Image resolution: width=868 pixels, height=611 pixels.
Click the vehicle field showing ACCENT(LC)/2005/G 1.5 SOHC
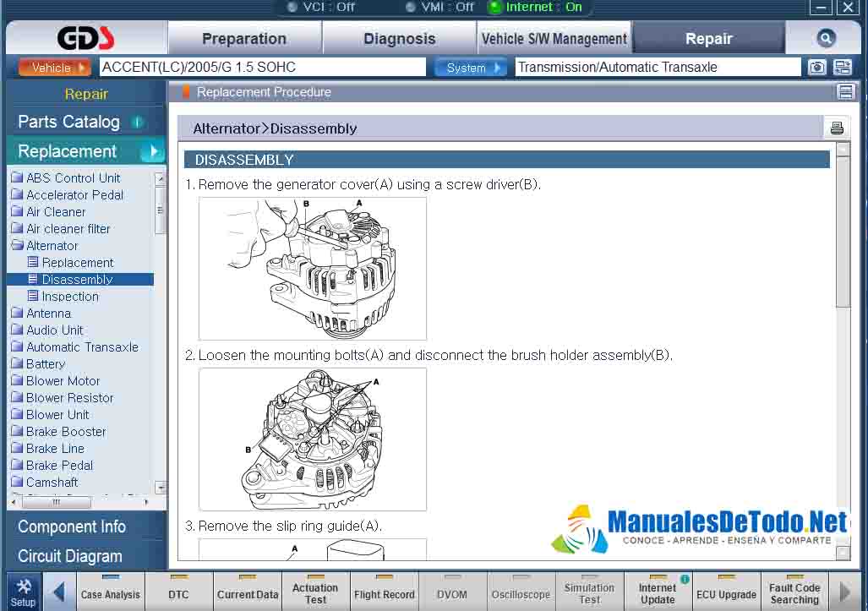pos(263,67)
